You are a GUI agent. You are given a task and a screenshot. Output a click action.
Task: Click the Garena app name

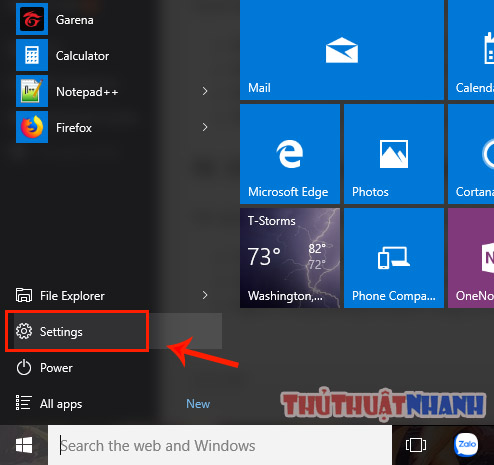(x=75, y=20)
